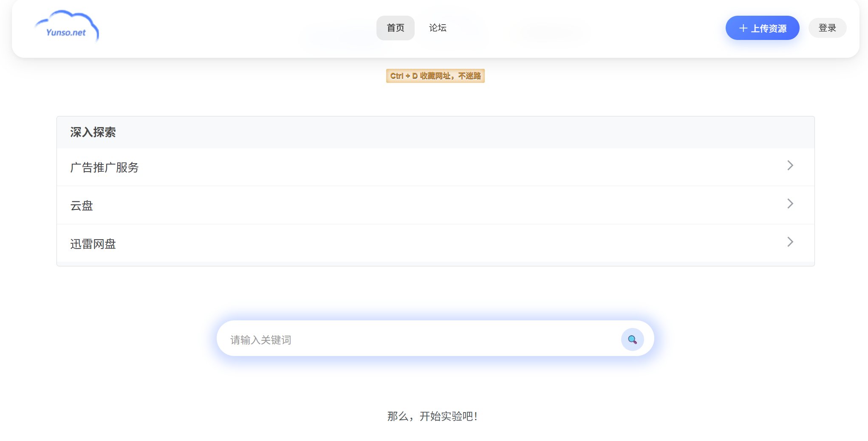Image resolution: width=868 pixels, height=441 pixels.
Task: Click the keyword search input field
Action: [382, 339]
